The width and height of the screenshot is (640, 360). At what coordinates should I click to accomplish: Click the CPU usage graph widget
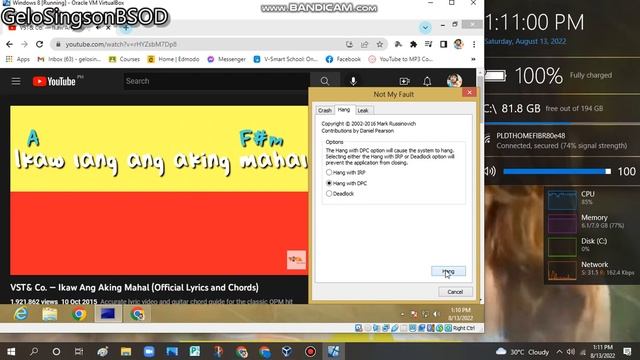(562, 200)
